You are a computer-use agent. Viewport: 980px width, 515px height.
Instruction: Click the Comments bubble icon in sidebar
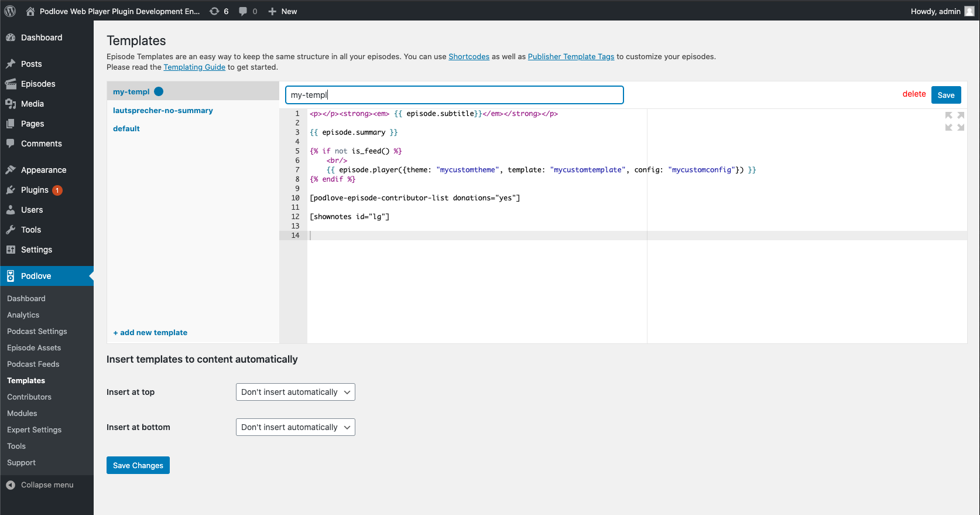click(x=11, y=144)
